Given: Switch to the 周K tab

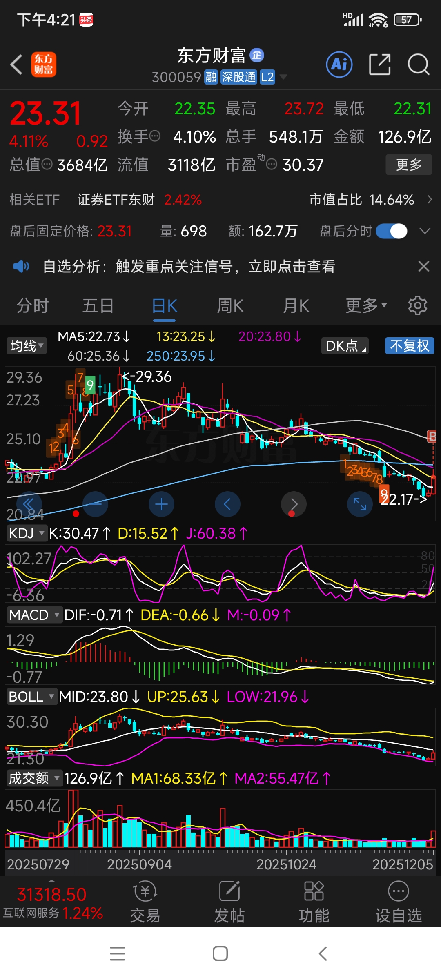Looking at the screenshot, I should tap(230, 305).
